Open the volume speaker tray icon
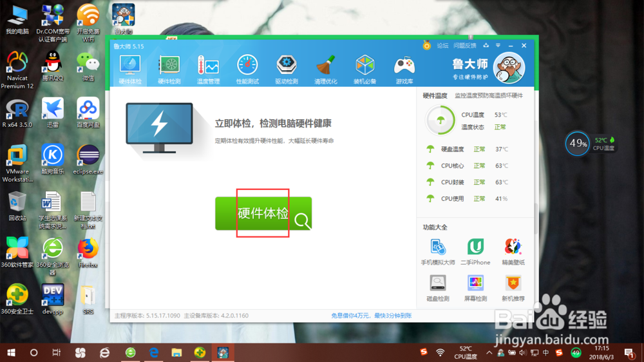The height and width of the screenshot is (362, 644). coord(522,352)
